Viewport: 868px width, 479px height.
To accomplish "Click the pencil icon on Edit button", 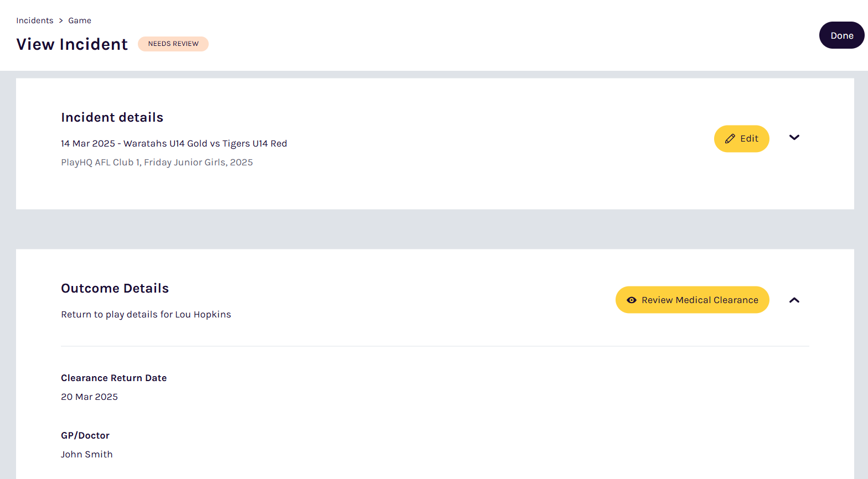I will pos(730,139).
